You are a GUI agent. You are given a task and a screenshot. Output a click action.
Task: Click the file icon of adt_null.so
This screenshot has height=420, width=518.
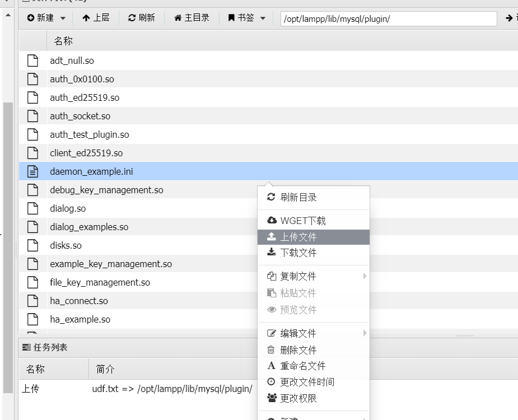click(x=32, y=61)
